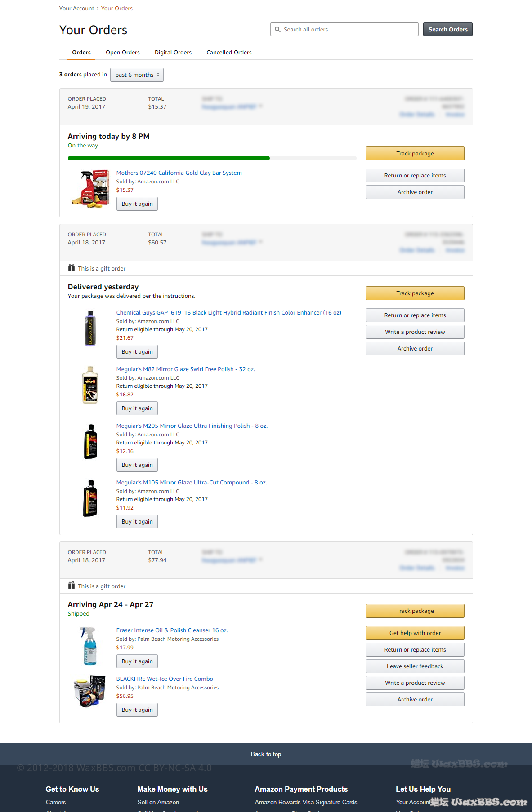This screenshot has height=812, width=532.
Task: Open the Meguiar's M205 Ultra Finishing Polish link
Action: 192,426
